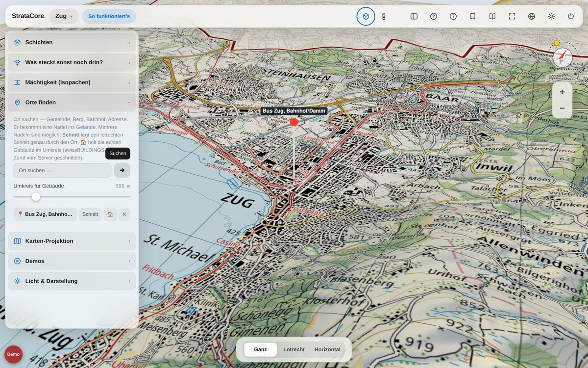Expand the Karten-Projektion section
588x368 pixels.
tap(72, 241)
